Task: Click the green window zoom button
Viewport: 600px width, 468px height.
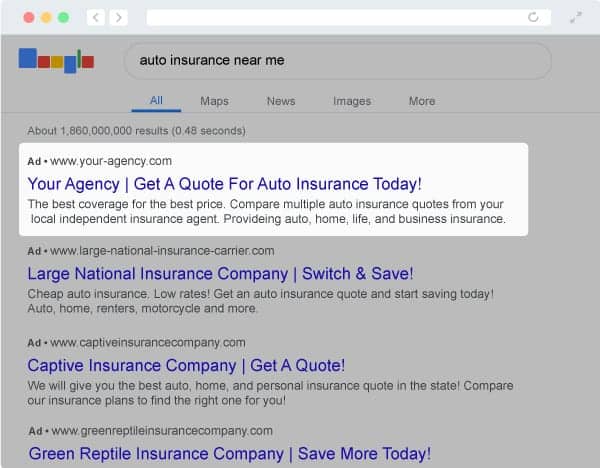Action: (64, 18)
